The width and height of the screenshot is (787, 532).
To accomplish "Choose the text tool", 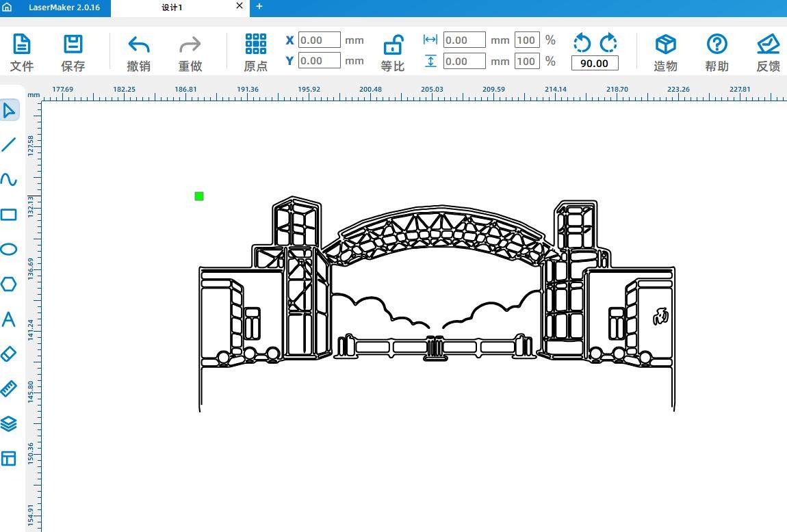I will (9, 319).
